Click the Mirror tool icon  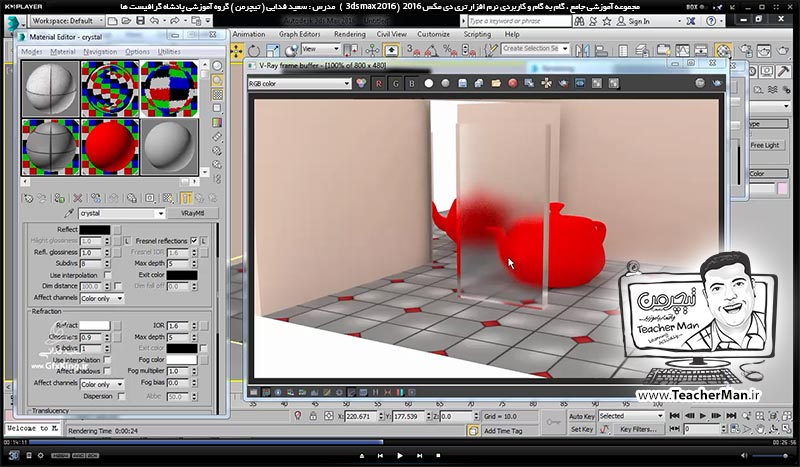[x=583, y=50]
